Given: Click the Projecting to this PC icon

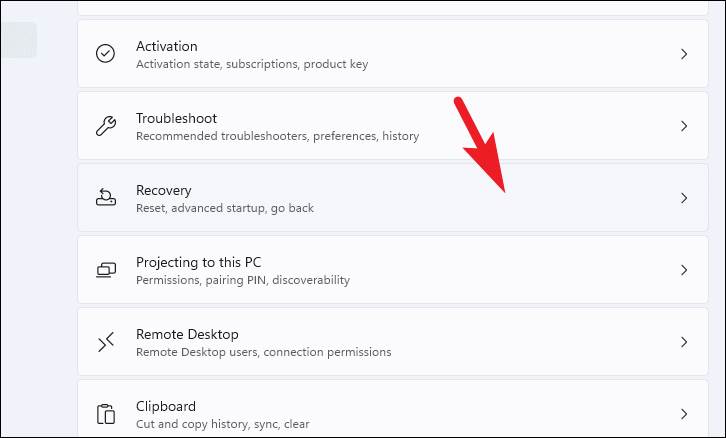Looking at the screenshot, I should click(x=106, y=270).
